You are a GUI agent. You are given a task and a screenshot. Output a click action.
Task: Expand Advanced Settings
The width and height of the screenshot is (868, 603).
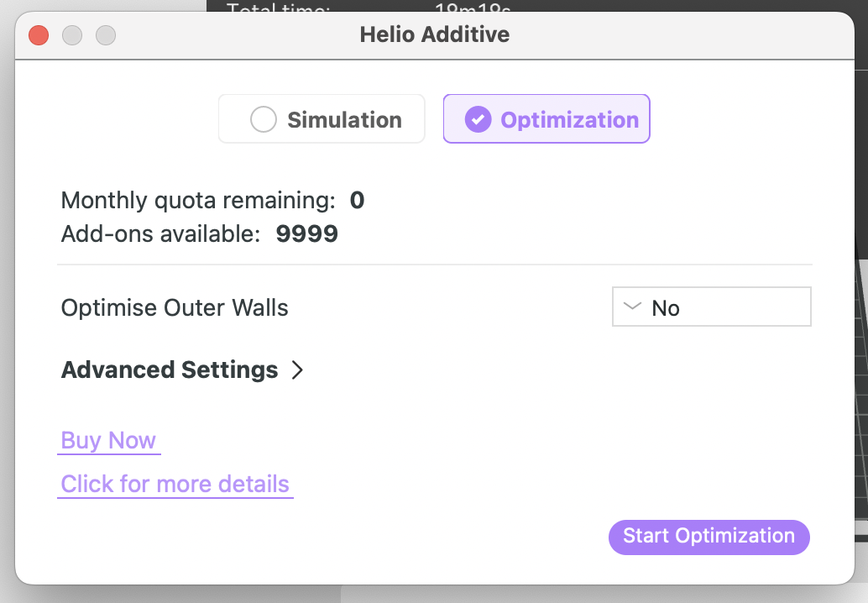180,370
